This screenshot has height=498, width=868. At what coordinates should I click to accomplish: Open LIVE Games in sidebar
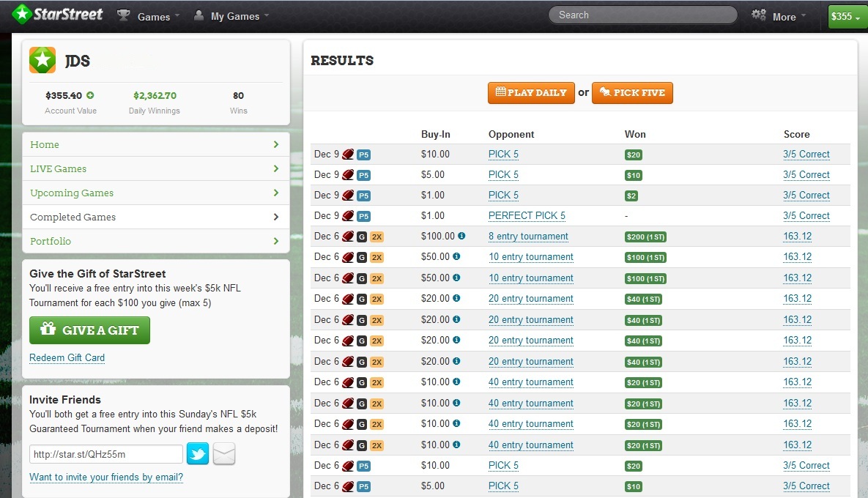tap(155, 168)
